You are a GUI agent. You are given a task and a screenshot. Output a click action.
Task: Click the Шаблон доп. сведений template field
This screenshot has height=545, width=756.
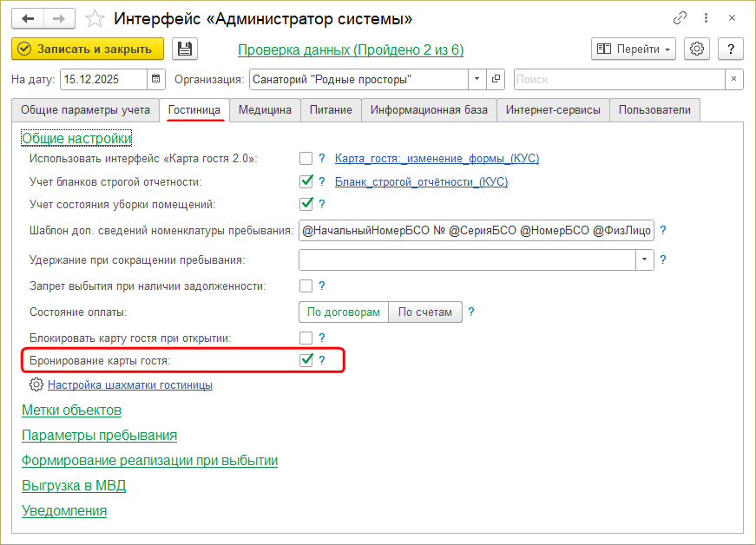(477, 230)
